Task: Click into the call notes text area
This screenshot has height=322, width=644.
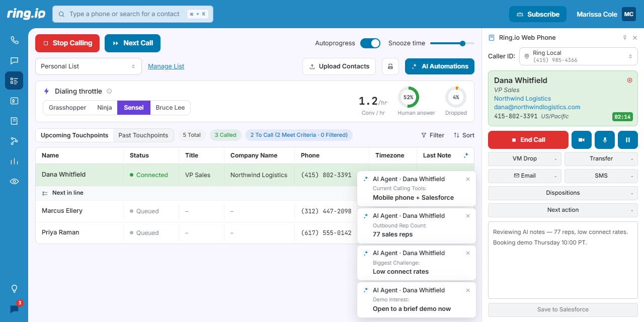Action: 563,260
